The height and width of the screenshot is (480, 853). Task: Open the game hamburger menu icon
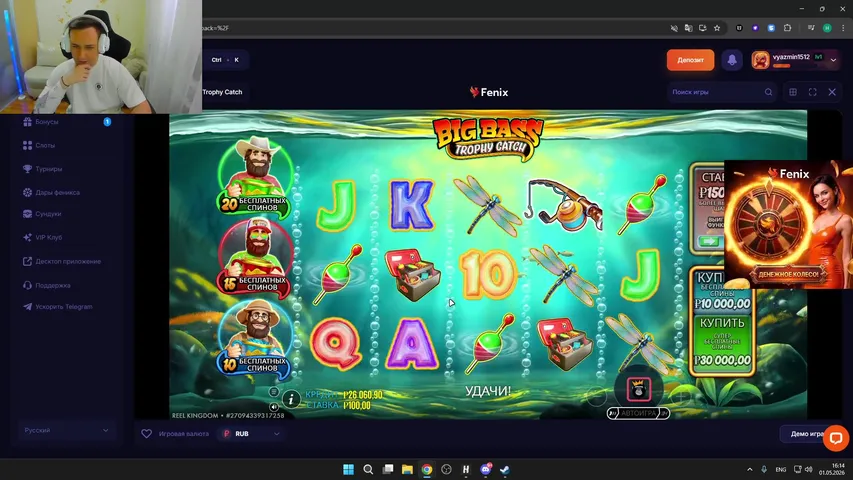tap(274, 392)
